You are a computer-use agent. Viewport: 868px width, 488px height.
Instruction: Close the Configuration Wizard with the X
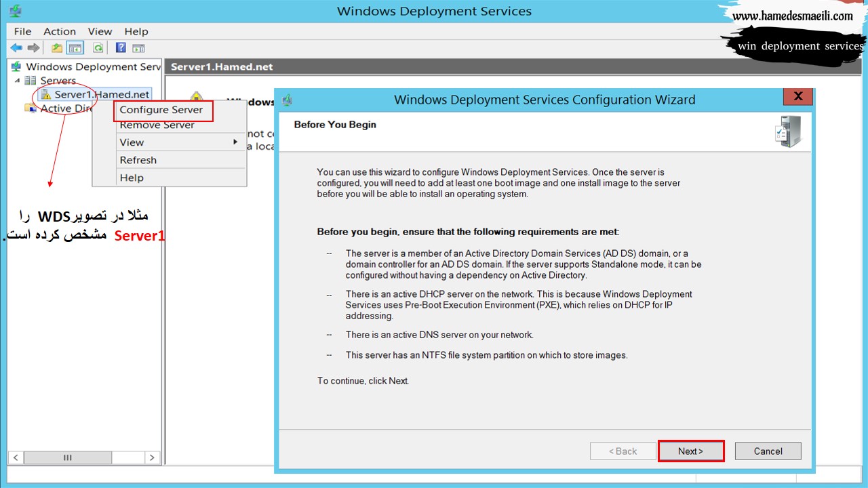798,96
